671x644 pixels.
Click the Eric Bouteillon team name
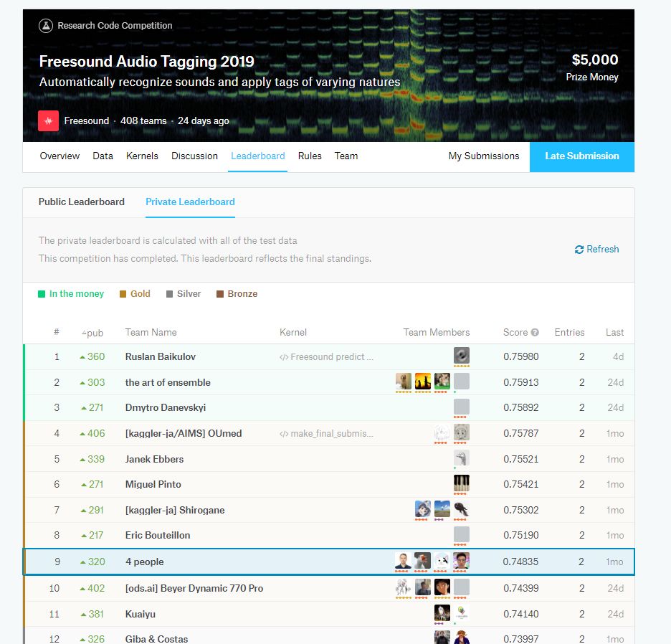158,535
